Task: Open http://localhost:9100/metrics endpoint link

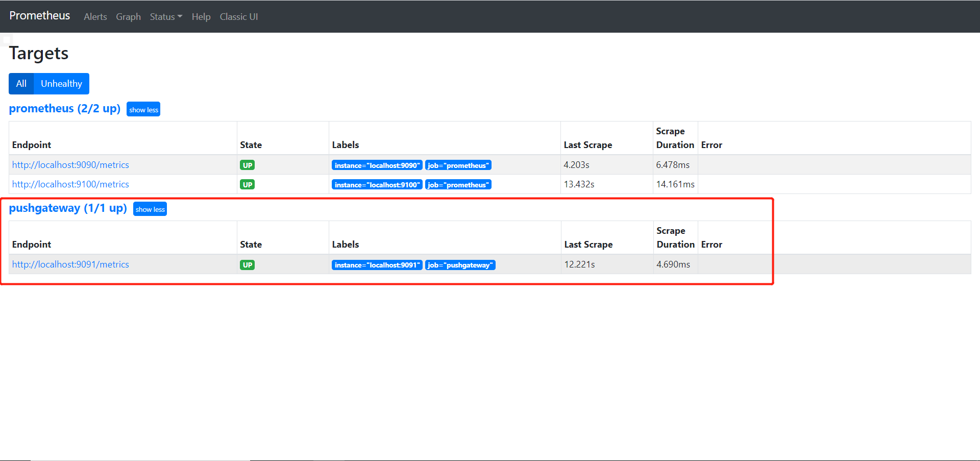Action: point(70,184)
